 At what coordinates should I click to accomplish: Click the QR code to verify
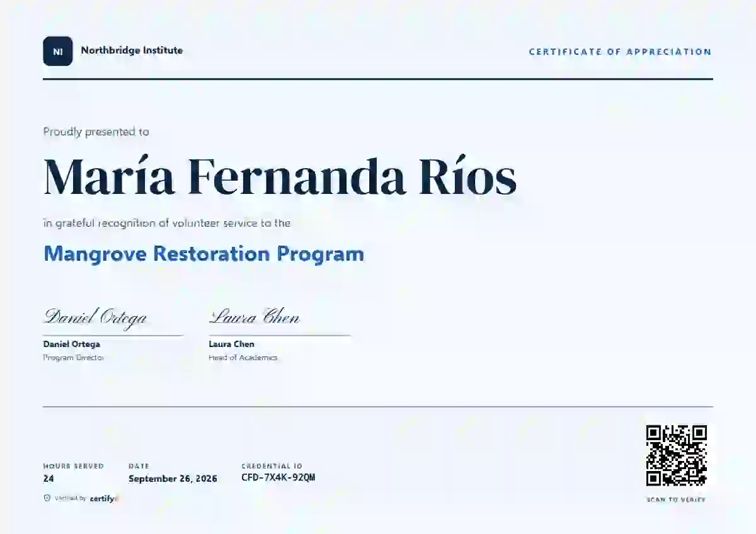click(677, 455)
